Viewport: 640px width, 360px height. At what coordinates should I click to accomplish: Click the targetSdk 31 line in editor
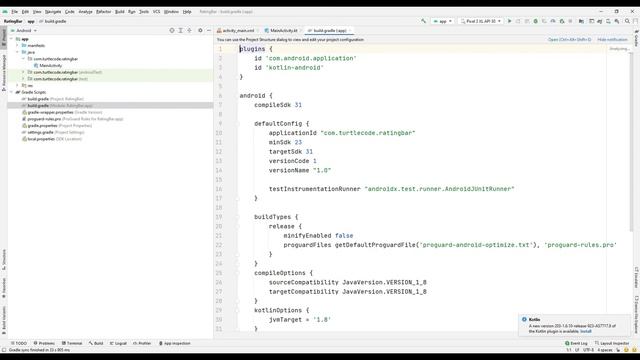(291, 151)
